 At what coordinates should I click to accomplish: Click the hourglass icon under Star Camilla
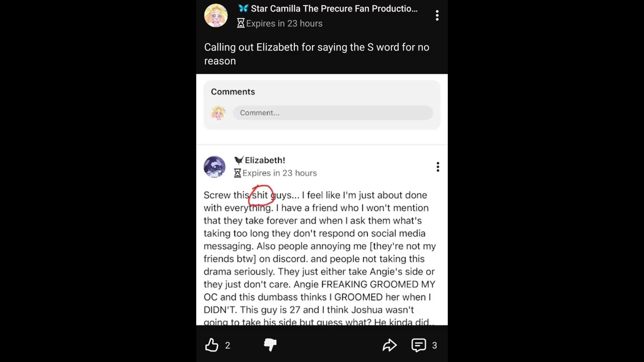click(x=240, y=24)
